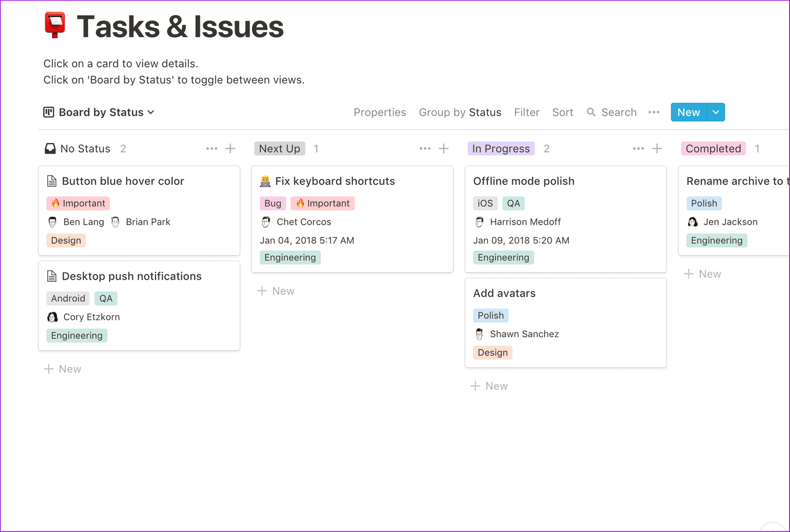Click the In Progress status label
790x532 pixels.
click(x=501, y=149)
